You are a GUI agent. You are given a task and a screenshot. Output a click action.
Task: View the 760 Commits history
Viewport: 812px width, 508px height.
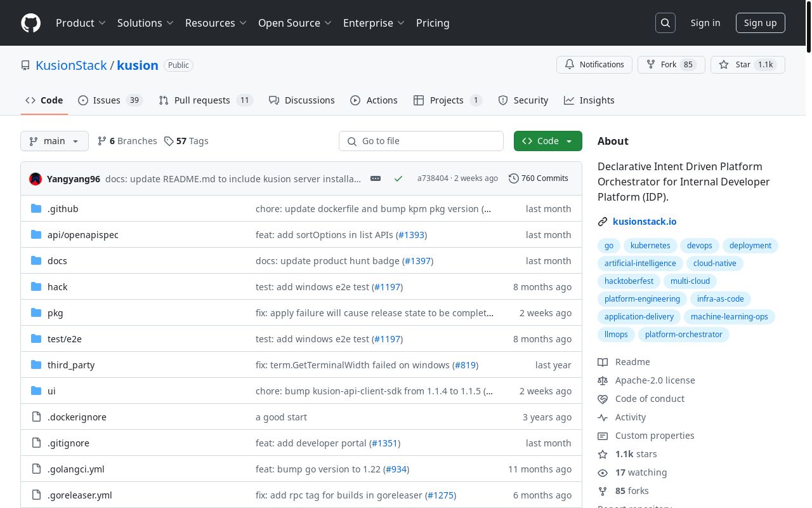(x=538, y=178)
